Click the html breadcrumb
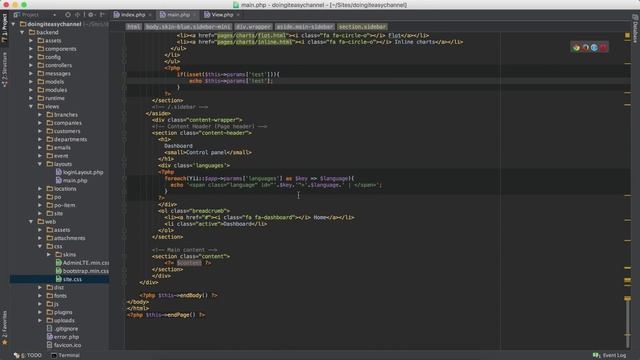Viewport: 640px width, 360px height. click(133, 27)
